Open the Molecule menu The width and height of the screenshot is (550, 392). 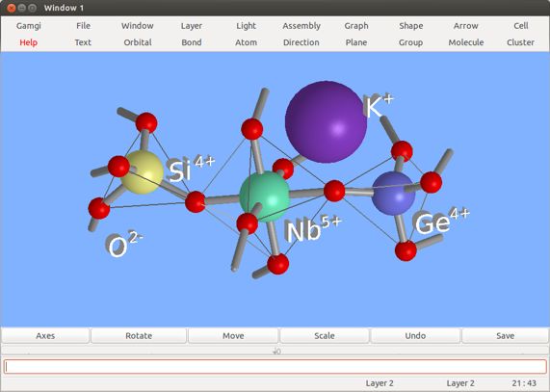466,42
